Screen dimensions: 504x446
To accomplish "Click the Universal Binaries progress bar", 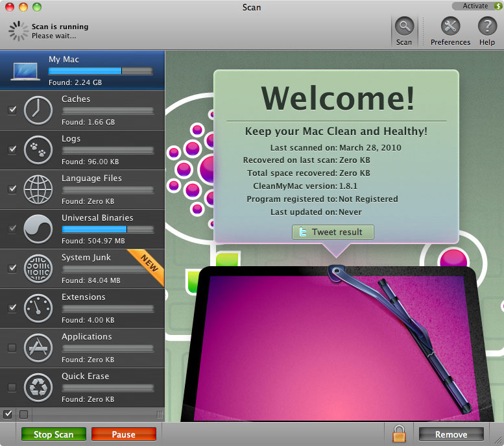I will tap(108, 229).
